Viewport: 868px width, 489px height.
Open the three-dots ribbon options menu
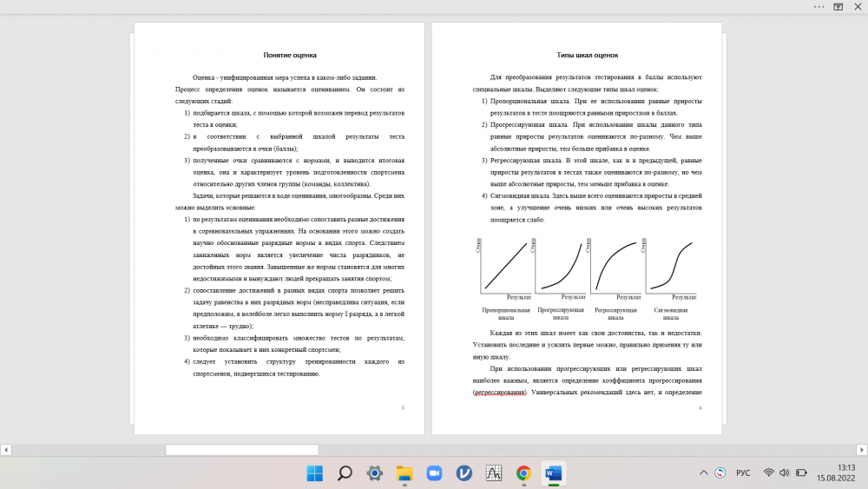[819, 6]
